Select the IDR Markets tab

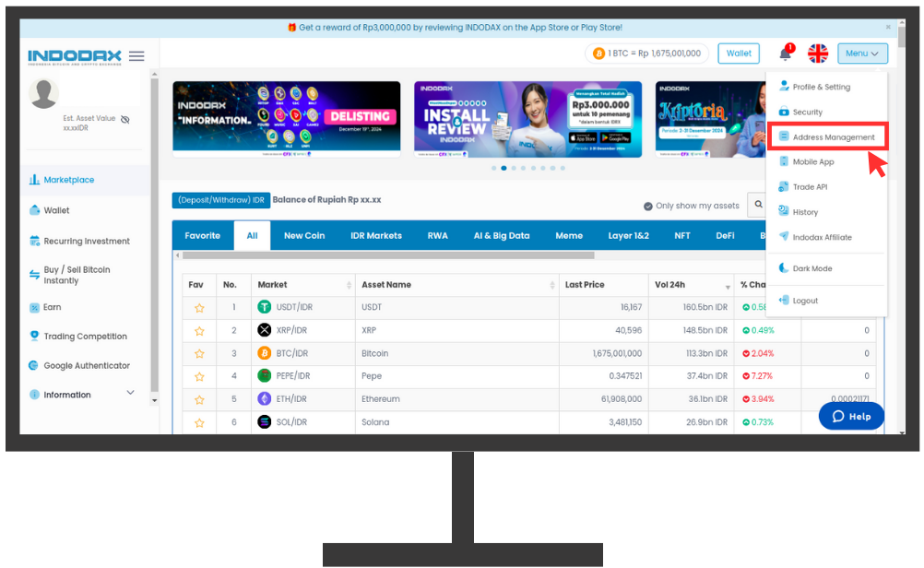point(376,236)
